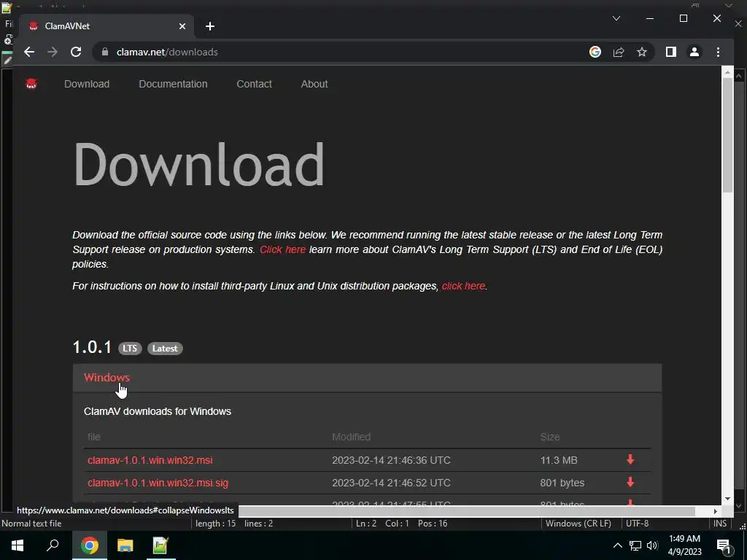Click UTF-8 encoding in Notepad++ status bar
This screenshot has width=747, height=560.
coord(638,524)
